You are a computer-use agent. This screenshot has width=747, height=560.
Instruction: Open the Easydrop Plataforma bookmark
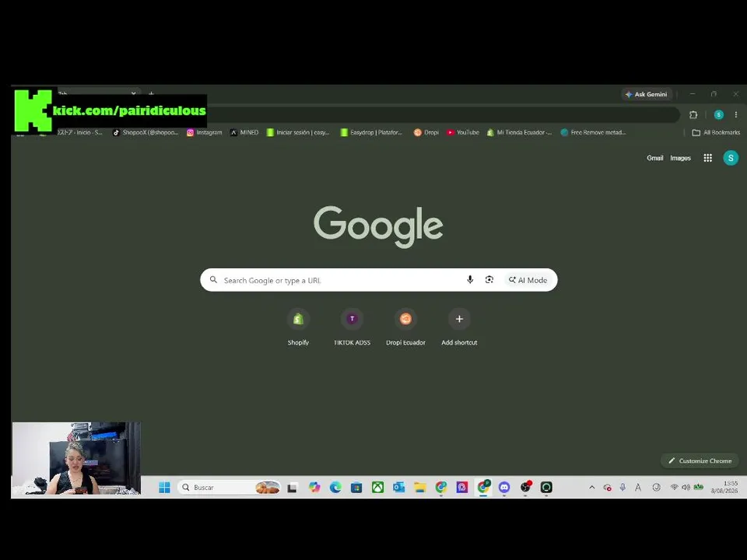pyautogui.click(x=372, y=132)
